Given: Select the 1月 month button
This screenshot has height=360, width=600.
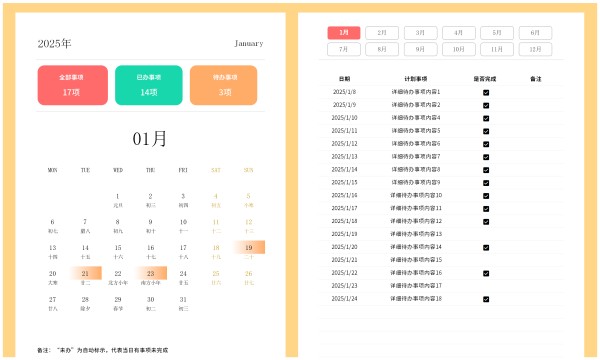Looking at the screenshot, I should 344,33.
